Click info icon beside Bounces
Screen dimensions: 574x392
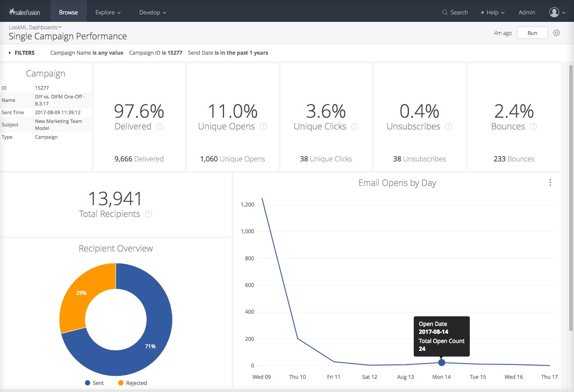pos(533,126)
